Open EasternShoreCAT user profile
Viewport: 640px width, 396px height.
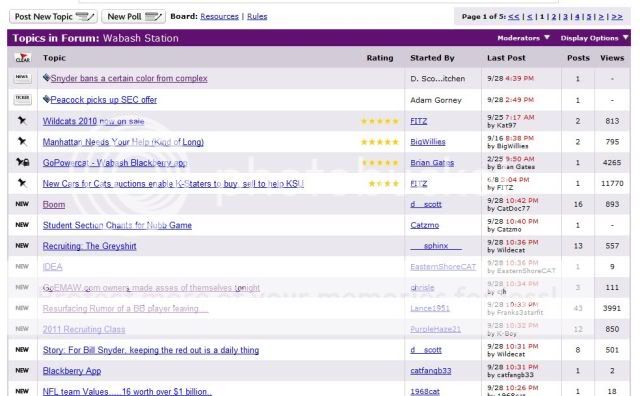(443, 267)
